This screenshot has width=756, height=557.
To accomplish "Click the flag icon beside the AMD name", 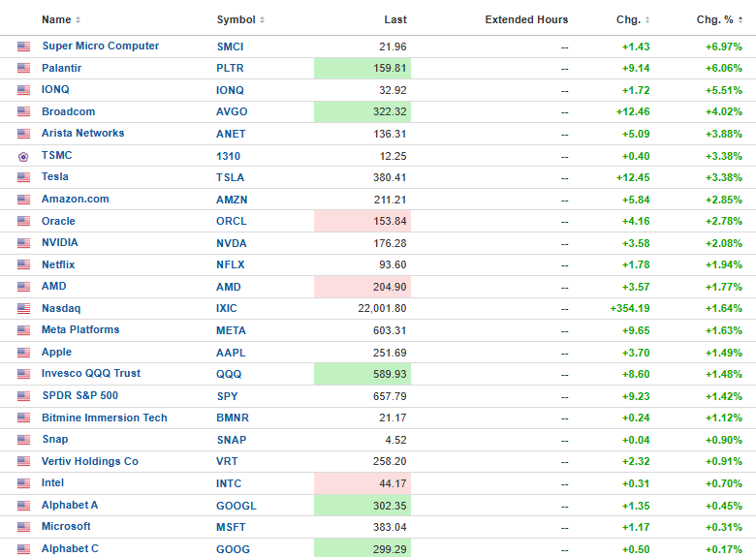I will click(23, 287).
